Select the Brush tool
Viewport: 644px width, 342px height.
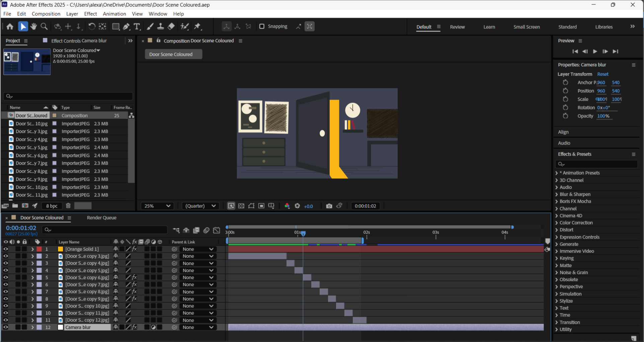[x=150, y=26]
